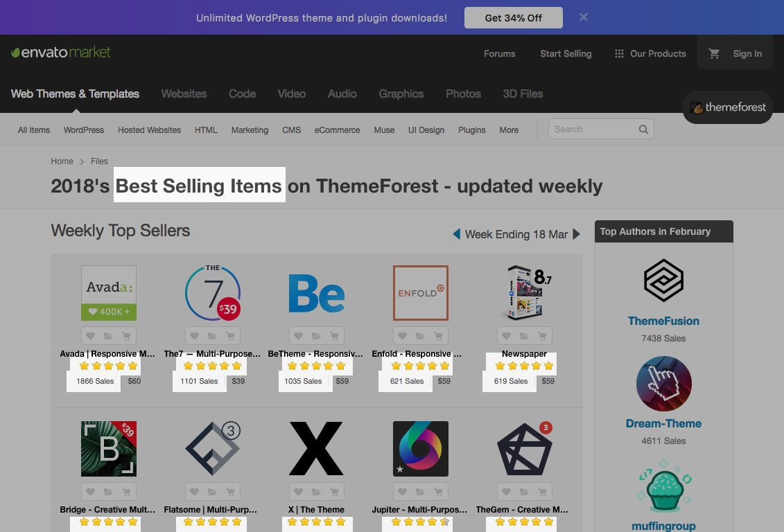Select the Graphics marketplace tab
This screenshot has height=532, width=784.
[401, 94]
